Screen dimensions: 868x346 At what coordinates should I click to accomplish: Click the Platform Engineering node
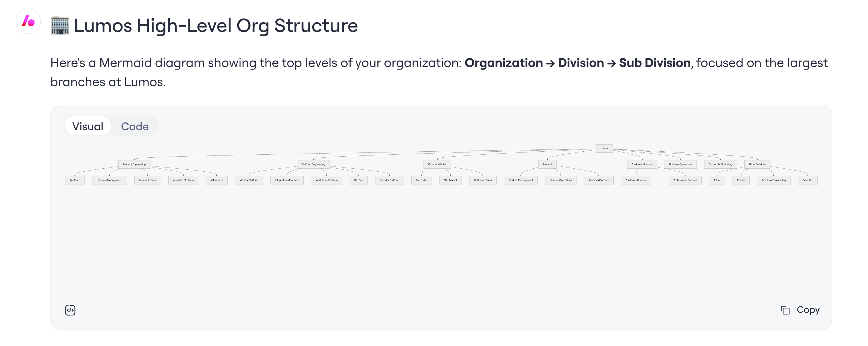(x=313, y=164)
